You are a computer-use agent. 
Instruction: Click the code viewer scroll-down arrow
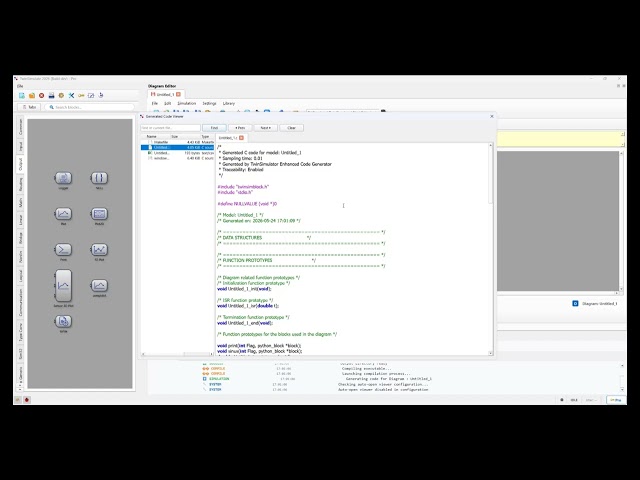491,353
